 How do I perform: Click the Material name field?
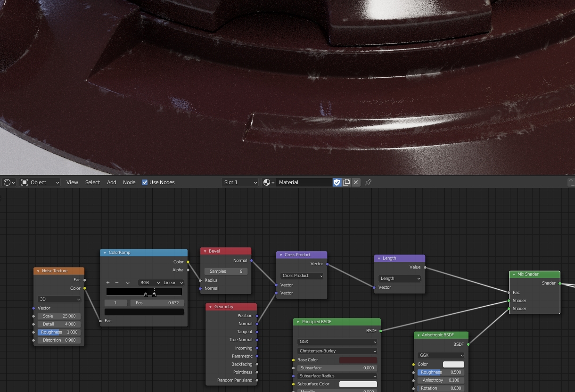[304, 182]
